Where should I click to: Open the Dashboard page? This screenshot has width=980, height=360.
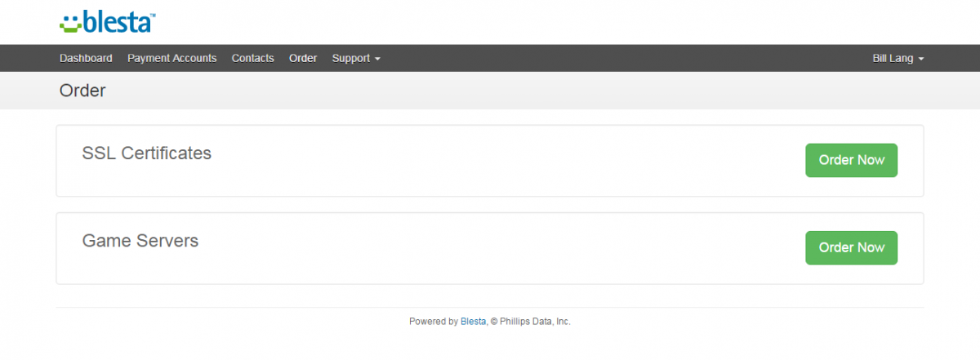[x=86, y=58]
